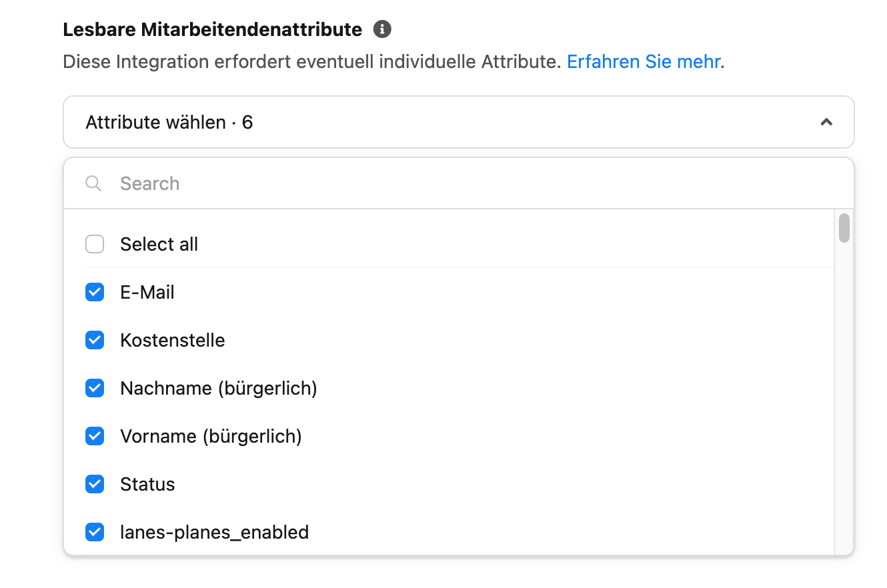This screenshot has height=588, width=887.
Task: Click the 'lanes-planes_enabled' label text
Action: pos(215,532)
